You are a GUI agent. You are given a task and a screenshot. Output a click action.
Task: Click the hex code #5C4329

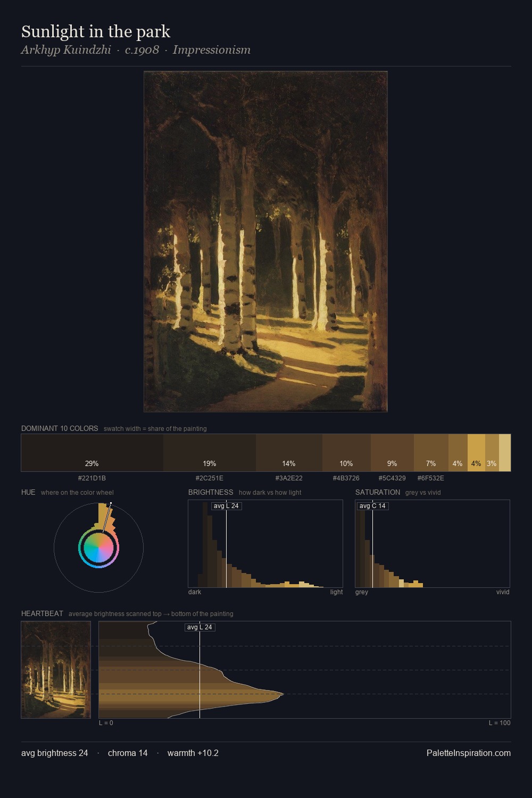pyautogui.click(x=392, y=478)
